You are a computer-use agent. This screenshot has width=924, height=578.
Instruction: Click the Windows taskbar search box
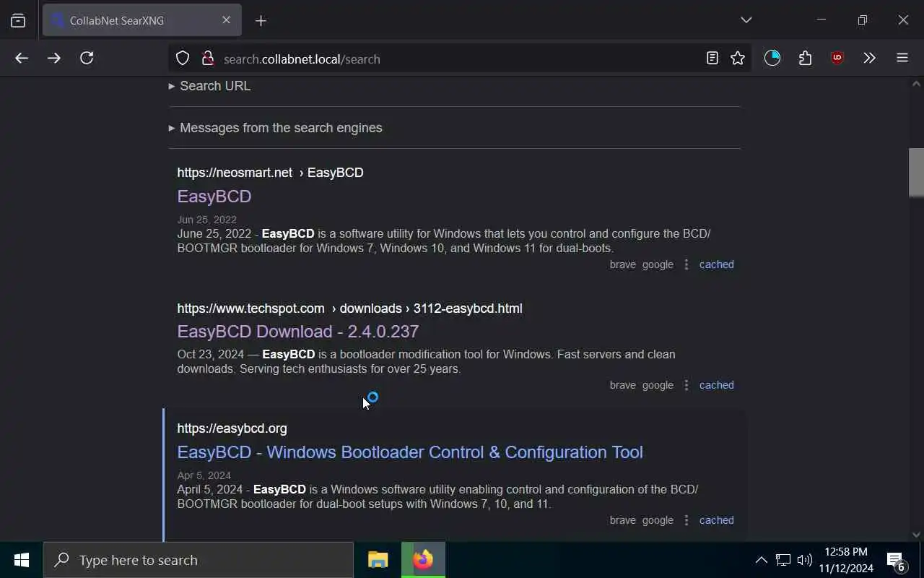[199, 560]
